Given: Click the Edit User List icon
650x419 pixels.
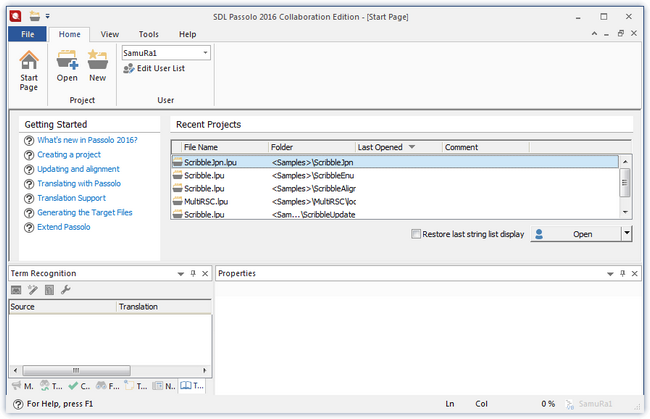Looking at the screenshot, I should (129, 68).
